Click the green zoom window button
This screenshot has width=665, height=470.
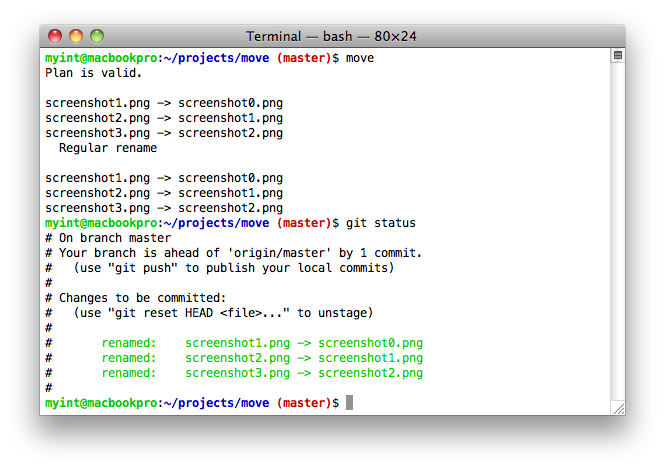97,36
